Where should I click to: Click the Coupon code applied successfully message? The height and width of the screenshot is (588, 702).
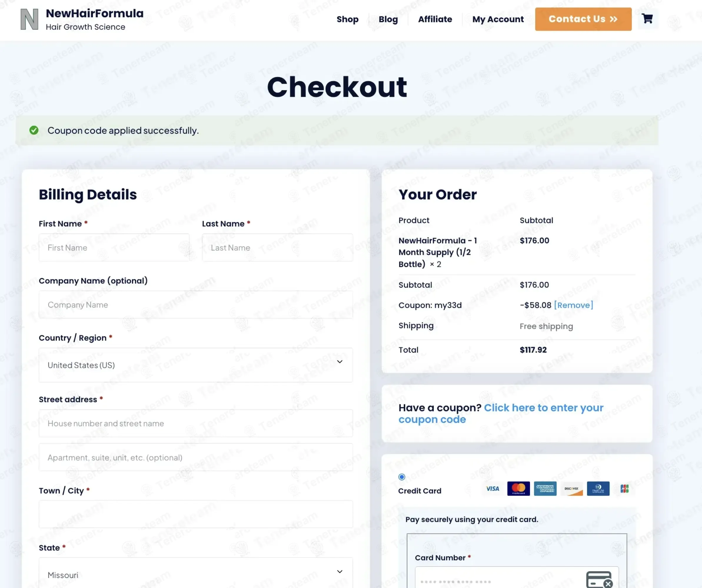[x=123, y=130]
